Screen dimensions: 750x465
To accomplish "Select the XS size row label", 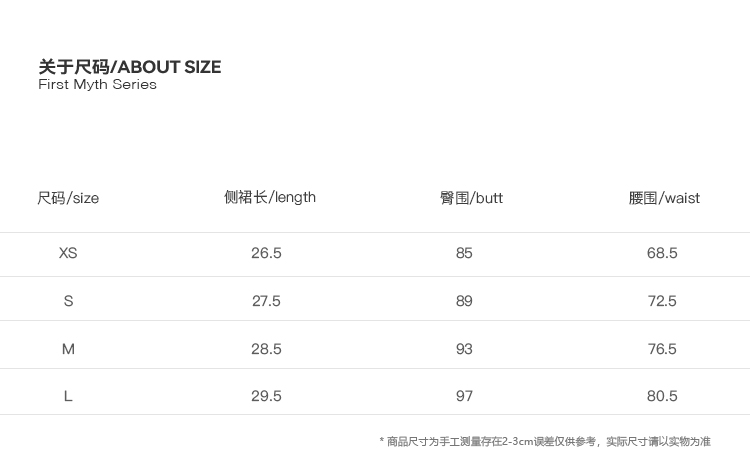I will [x=68, y=253].
